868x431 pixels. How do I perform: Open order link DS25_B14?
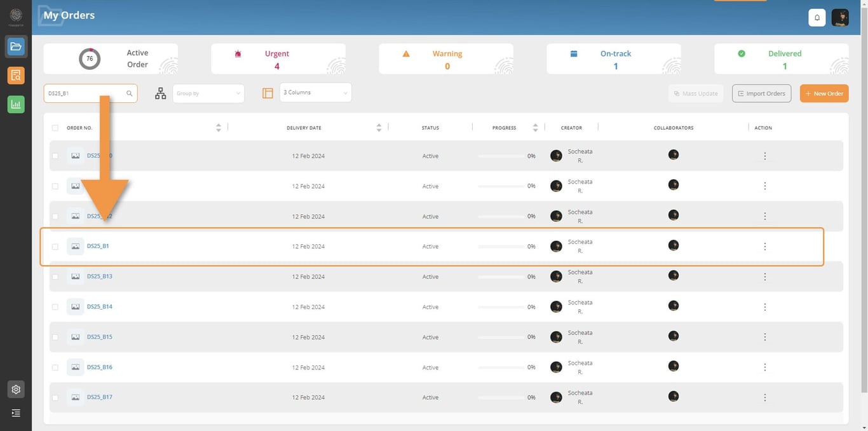tap(100, 306)
